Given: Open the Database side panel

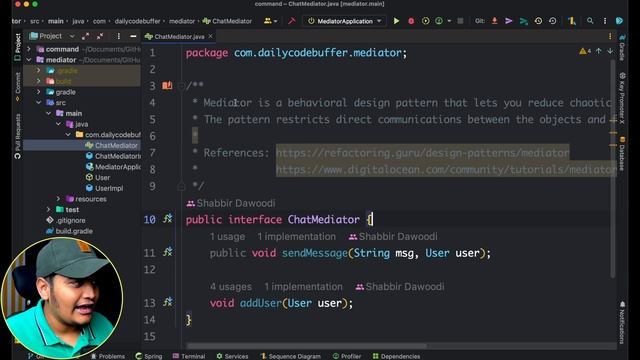Looking at the screenshot, I should [x=622, y=154].
